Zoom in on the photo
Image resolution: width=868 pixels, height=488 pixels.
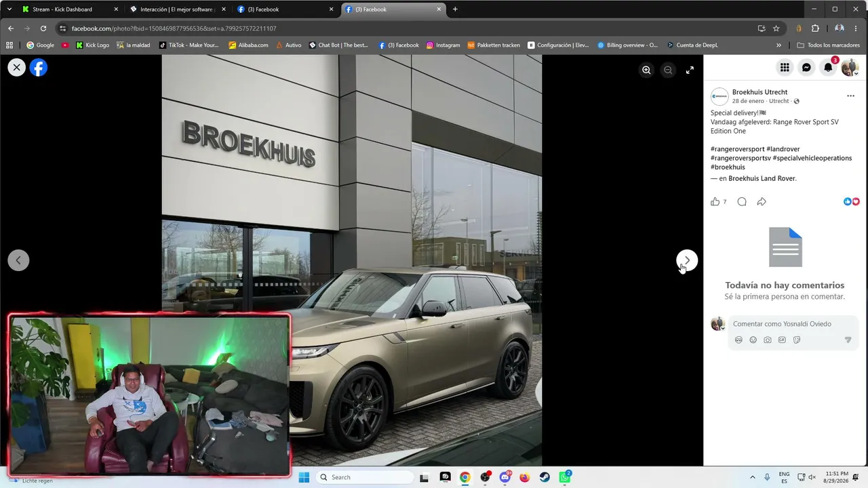[x=646, y=70]
